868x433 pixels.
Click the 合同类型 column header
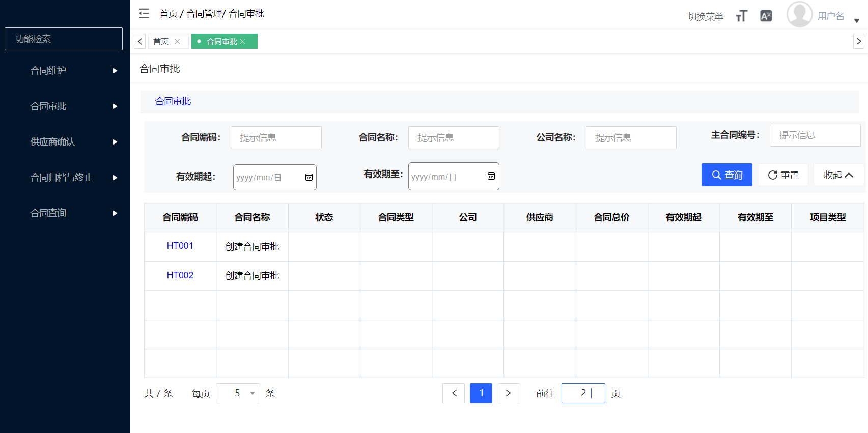(x=396, y=217)
